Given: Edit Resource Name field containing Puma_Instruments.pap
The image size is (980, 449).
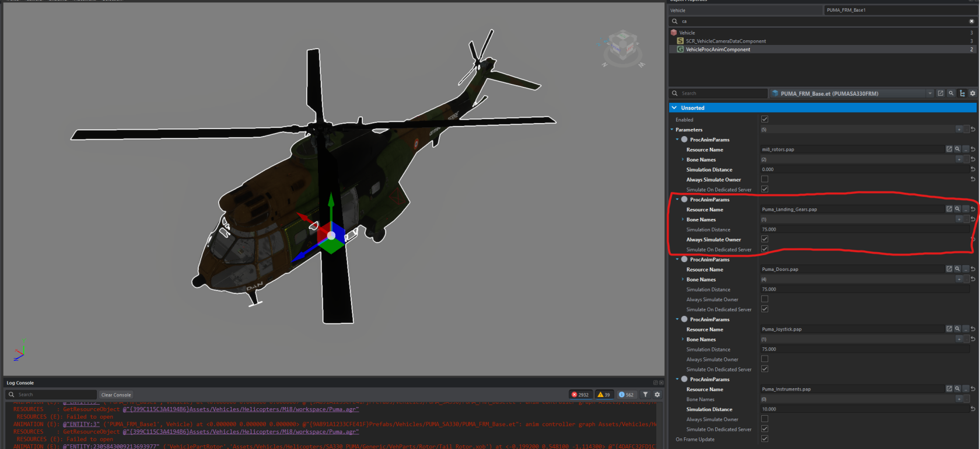Looking at the screenshot, I should [852, 389].
